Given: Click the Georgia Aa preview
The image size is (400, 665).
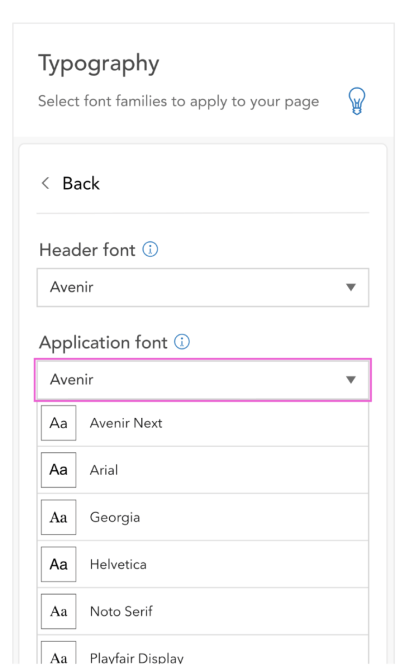Looking at the screenshot, I should pos(59,517).
